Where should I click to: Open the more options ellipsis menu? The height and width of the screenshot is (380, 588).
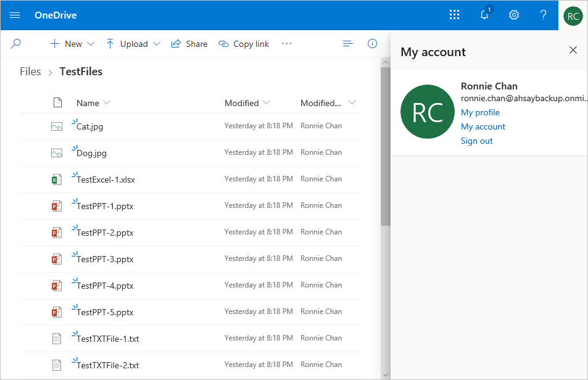286,44
